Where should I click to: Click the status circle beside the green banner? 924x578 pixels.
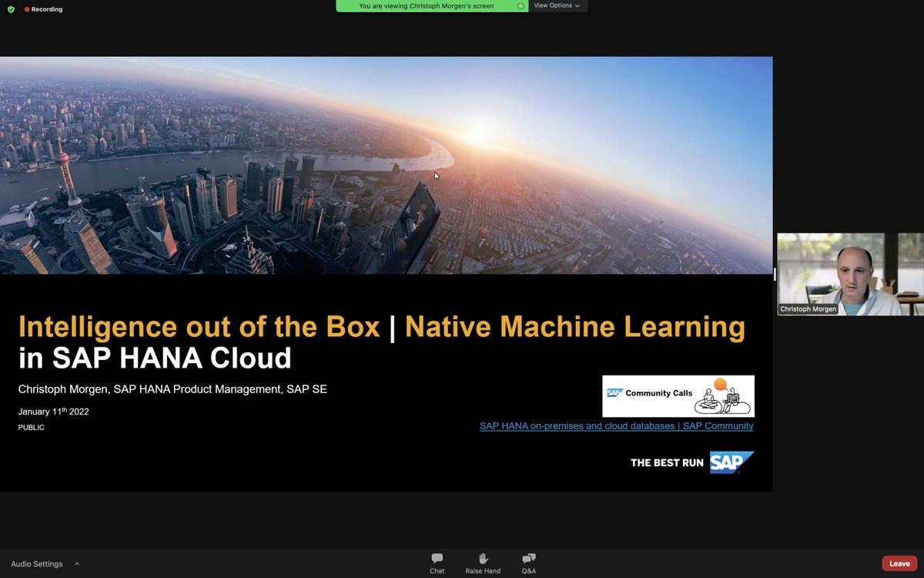pyautogui.click(x=519, y=5)
